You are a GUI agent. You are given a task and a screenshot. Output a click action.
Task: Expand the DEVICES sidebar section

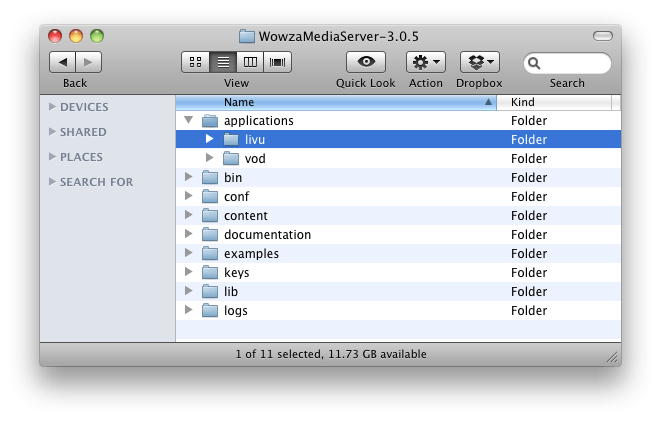pos(52,107)
